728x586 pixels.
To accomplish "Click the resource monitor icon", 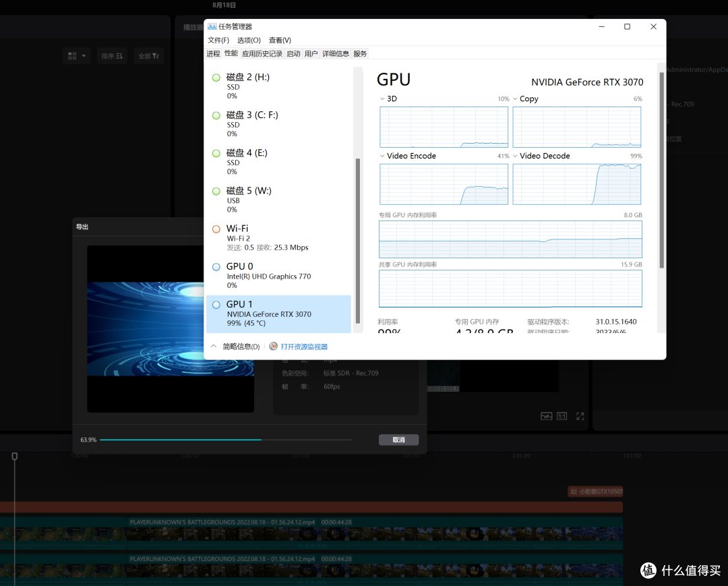I will tap(274, 347).
